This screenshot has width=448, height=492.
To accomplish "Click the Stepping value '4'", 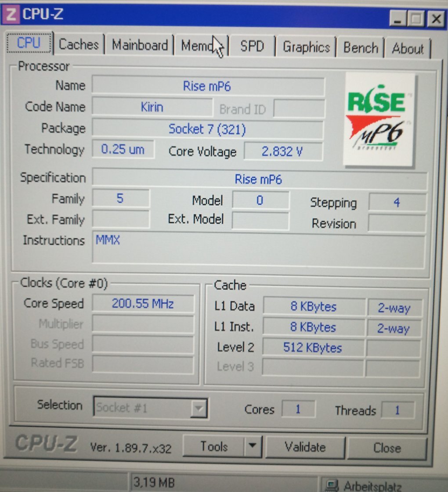I will (x=397, y=202).
